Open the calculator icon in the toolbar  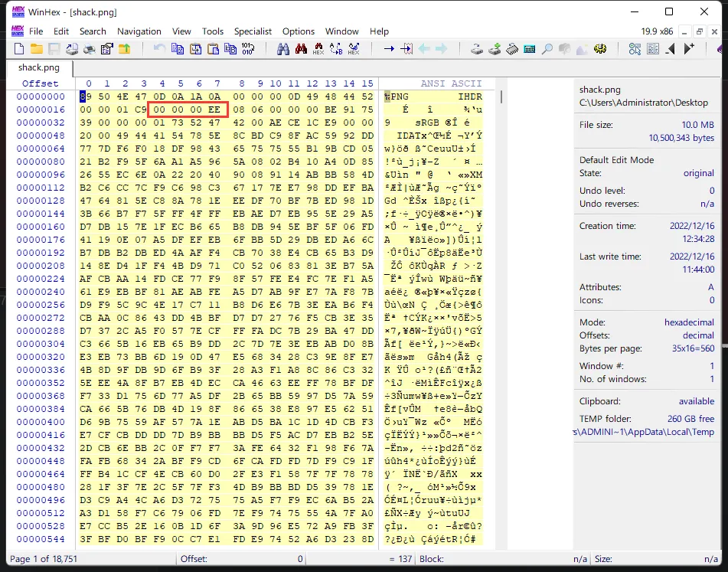tap(529, 49)
